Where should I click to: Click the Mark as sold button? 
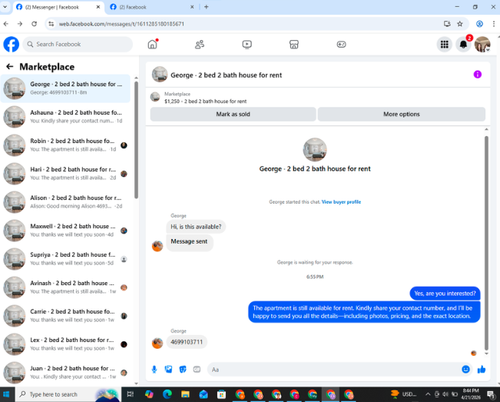point(233,114)
